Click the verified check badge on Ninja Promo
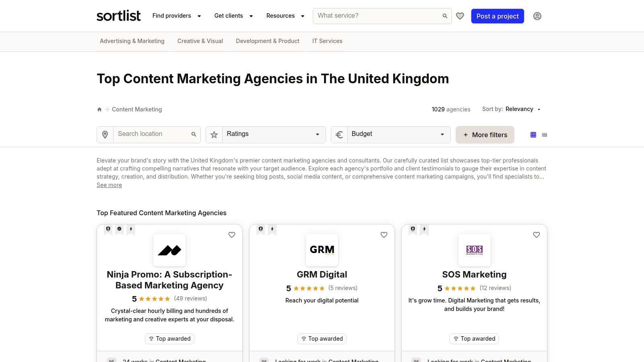 (120, 229)
